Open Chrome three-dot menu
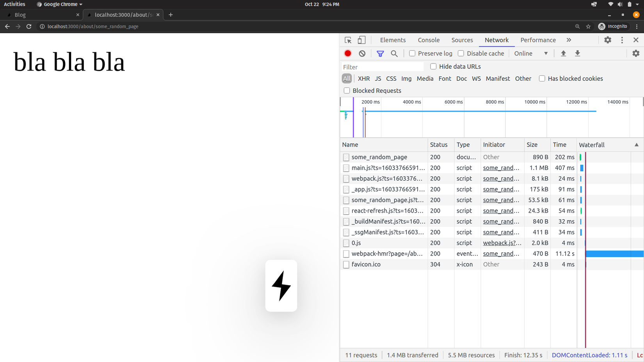Image resolution: width=644 pixels, height=362 pixels. pyautogui.click(x=637, y=27)
